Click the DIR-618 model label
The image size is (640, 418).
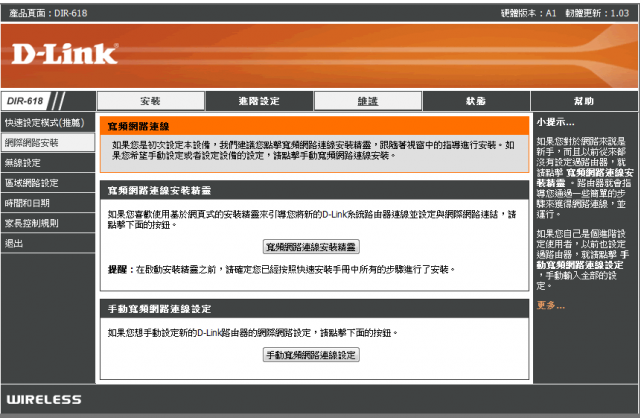point(25,101)
